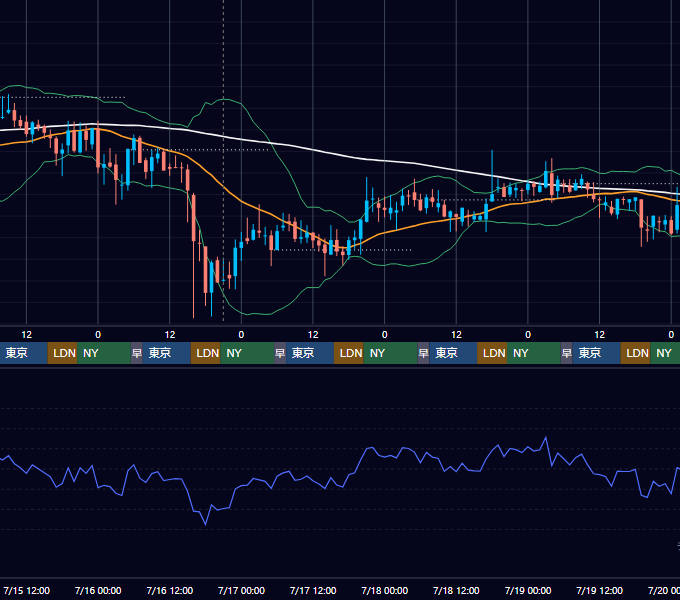Select the 7/16 12:00 date label
The image size is (680, 600).
pyautogui.click(x=170, y=590)
